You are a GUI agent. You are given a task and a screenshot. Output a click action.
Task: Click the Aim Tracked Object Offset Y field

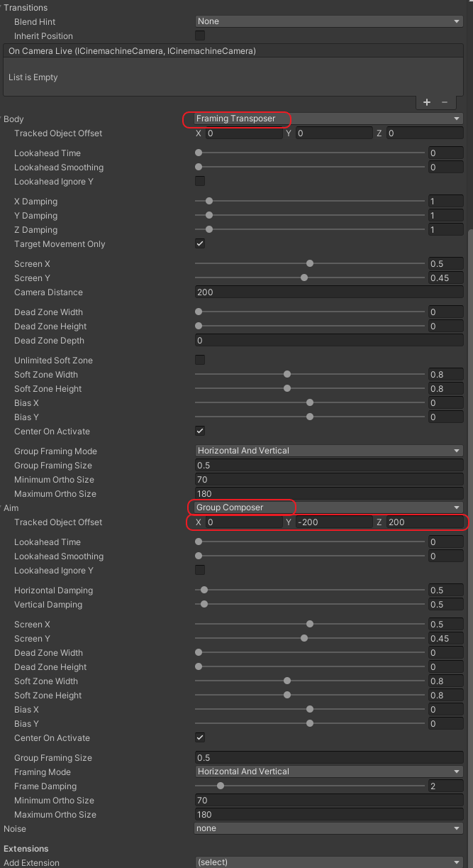click(334, 522)
